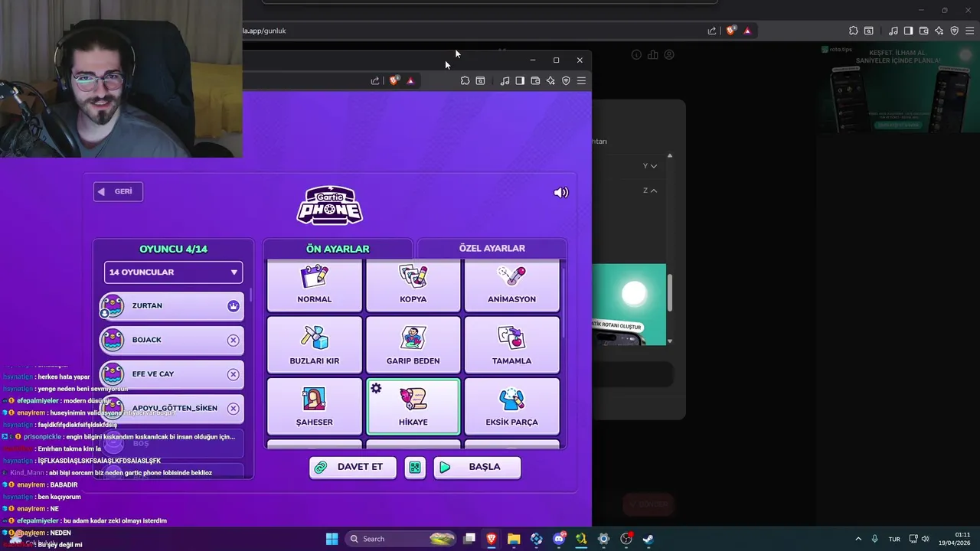This screenshot has width=980, height=551.
Task: Open OBS Studio from taskbar
Action: [626, 539]
